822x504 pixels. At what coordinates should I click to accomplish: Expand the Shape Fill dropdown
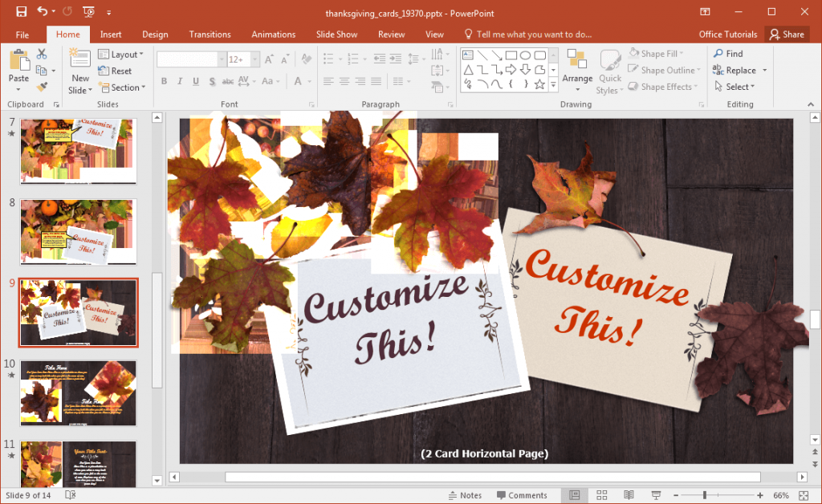pyautogui.click(x=682, y=53)
